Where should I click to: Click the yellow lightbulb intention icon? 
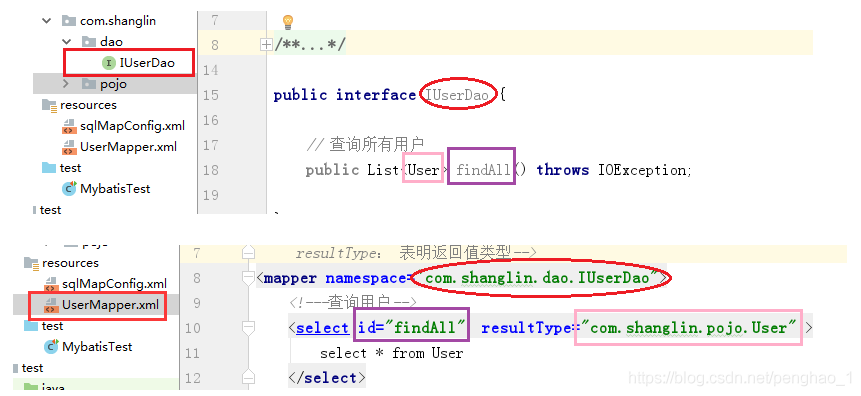click(x=288, y=22)
